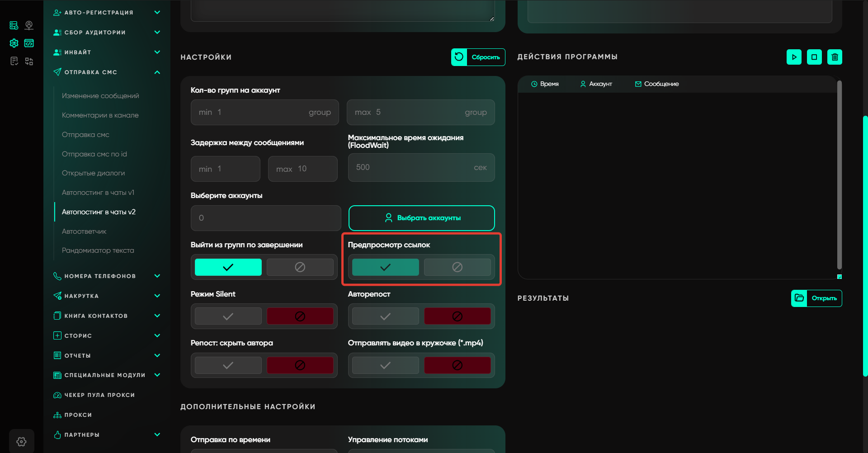This screenshot has height=453, width=868.
Task: Select Рандомизатор текста menu item
Action: coord(98,250)
